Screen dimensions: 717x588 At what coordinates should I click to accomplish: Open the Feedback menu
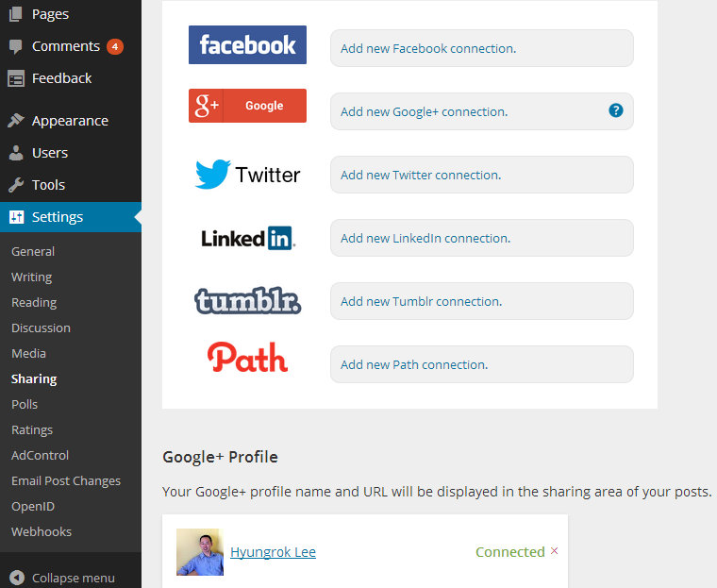click(x=61, y=78)
